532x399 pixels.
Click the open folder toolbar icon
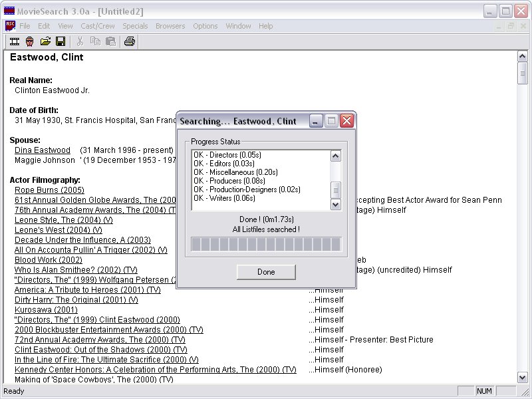45,41
